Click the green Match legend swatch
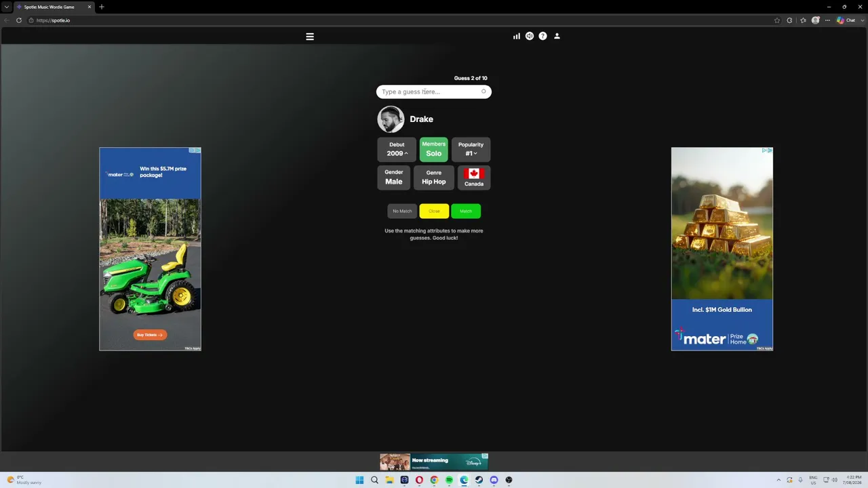This screenshot has height=488, width=868. (466, 211)
